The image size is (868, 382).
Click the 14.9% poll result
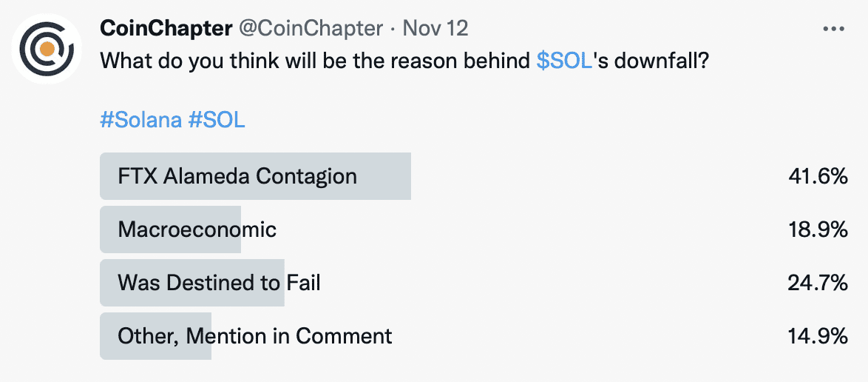click(x=818, y=336)
